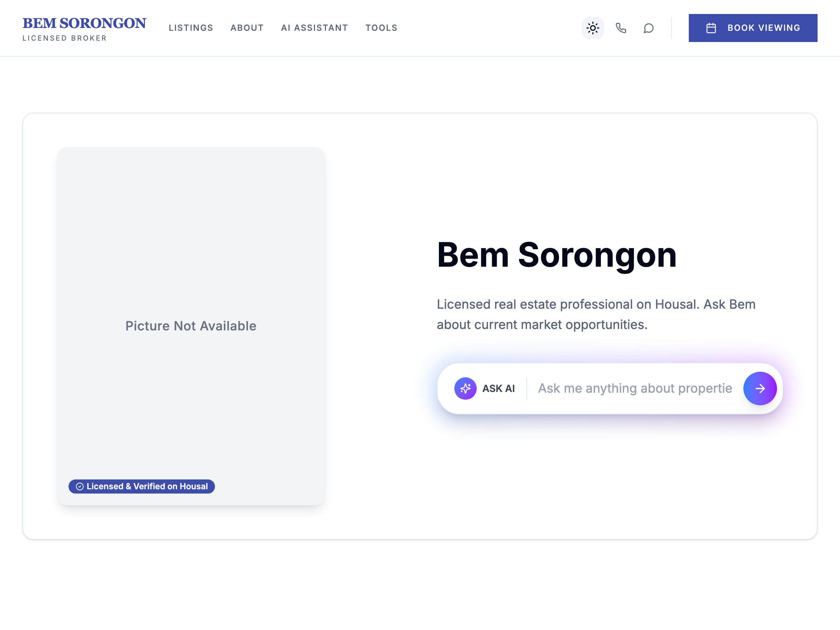Click the Licensed & Verified on Housal badge

point(142,486)
